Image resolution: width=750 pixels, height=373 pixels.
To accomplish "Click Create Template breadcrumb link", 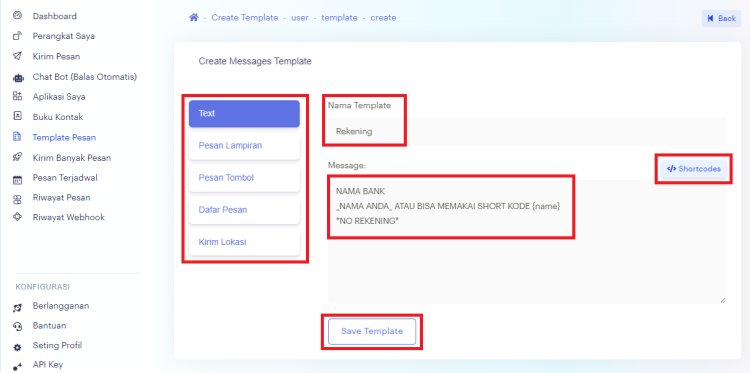I will coord(245,18).
